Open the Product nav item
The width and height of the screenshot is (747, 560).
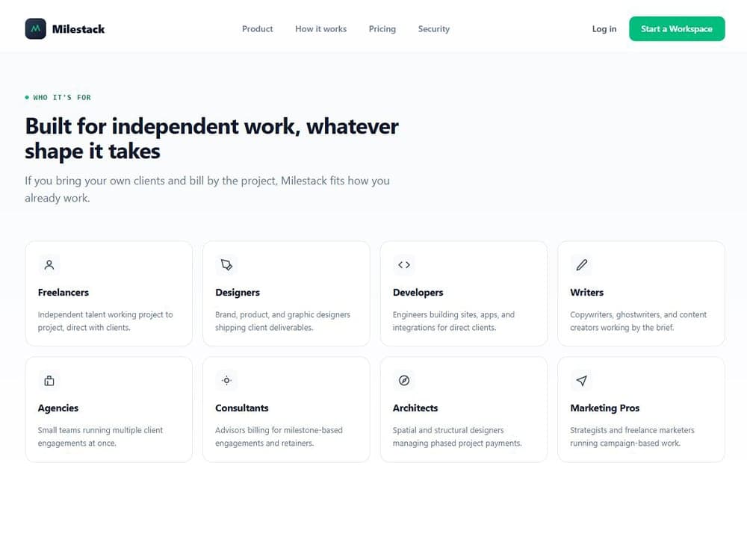(257, 28)
